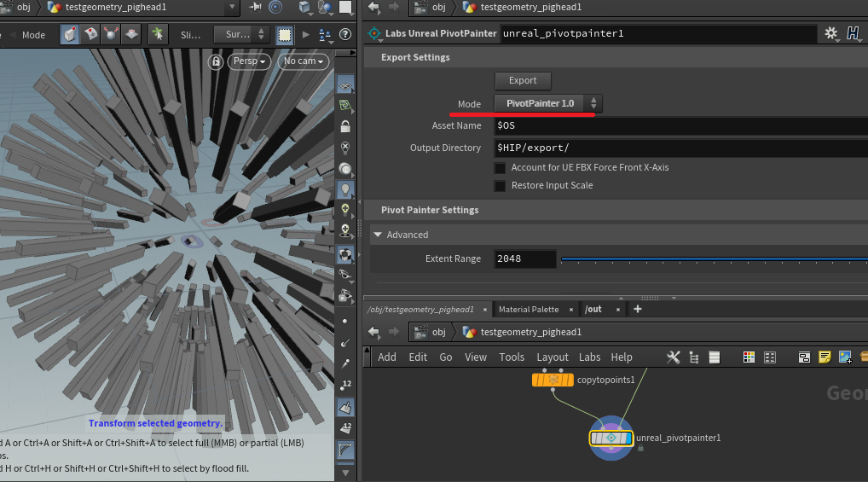Open the parameter pane gear menu
The height and width of the screenshot is (482, 868).
coord(831,34)
